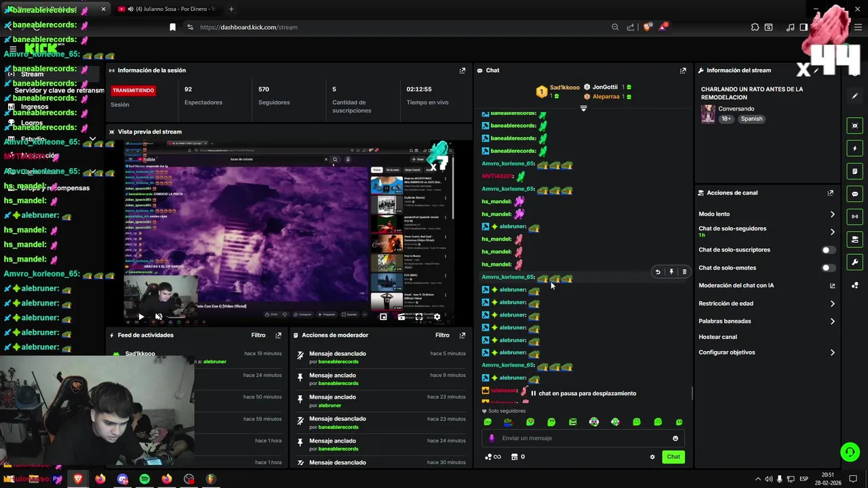Screen dimensions: 868x488
Task: Open Spotify from the taskbar
Action: tap(144, 479)
